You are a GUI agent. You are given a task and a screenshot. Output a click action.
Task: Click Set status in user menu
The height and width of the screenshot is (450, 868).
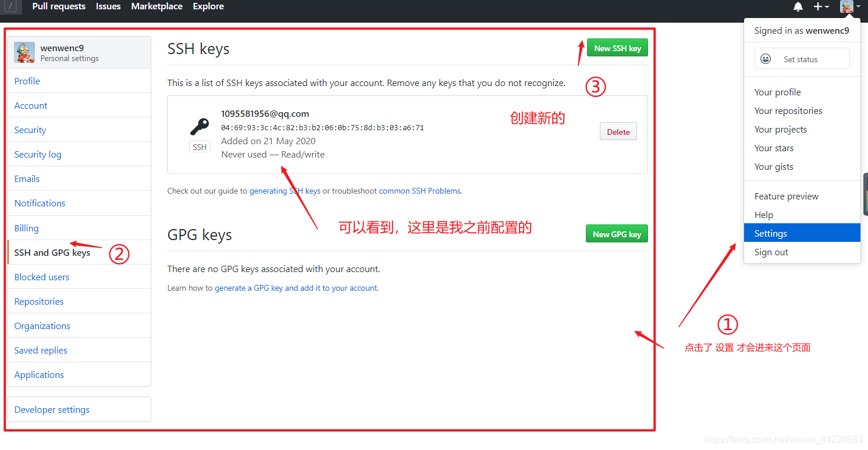pos(802,59)
